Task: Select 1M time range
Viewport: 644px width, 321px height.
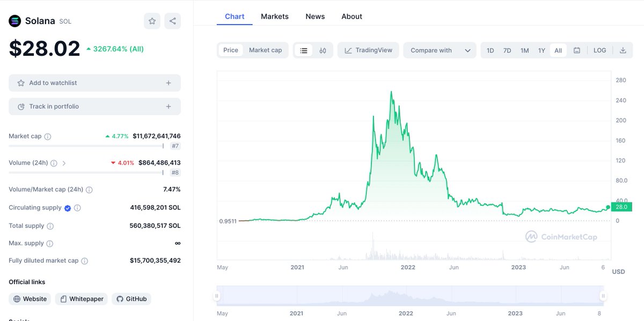Action: (525, 50)
